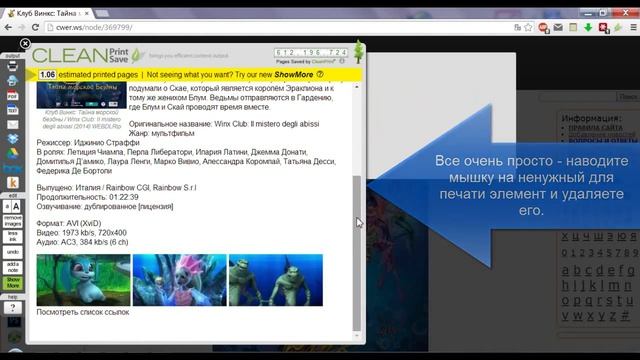
Task: Open a new tab with the new tab button
Action: (x=102, y=13)
